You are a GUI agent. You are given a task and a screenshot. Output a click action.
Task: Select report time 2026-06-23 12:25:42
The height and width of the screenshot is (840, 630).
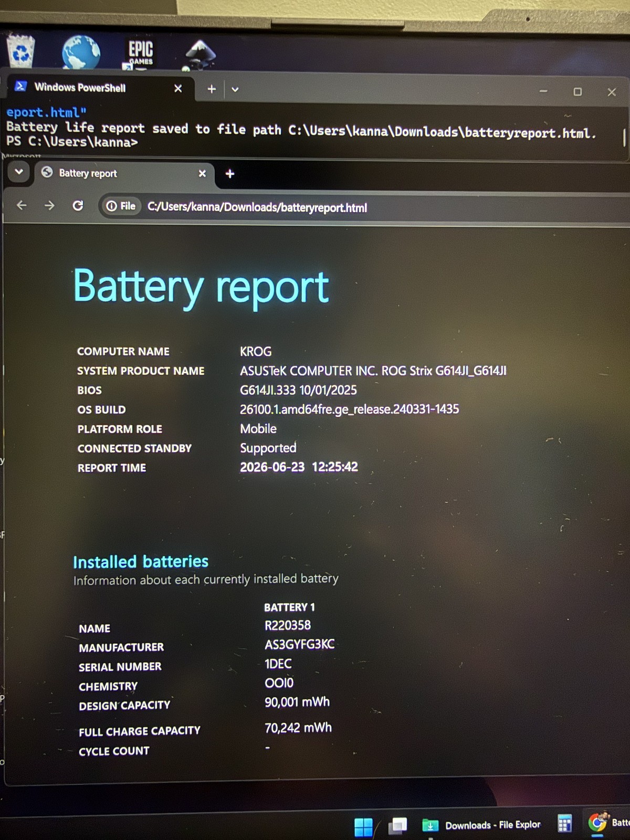pyautogui.click(x=299, y=467)
